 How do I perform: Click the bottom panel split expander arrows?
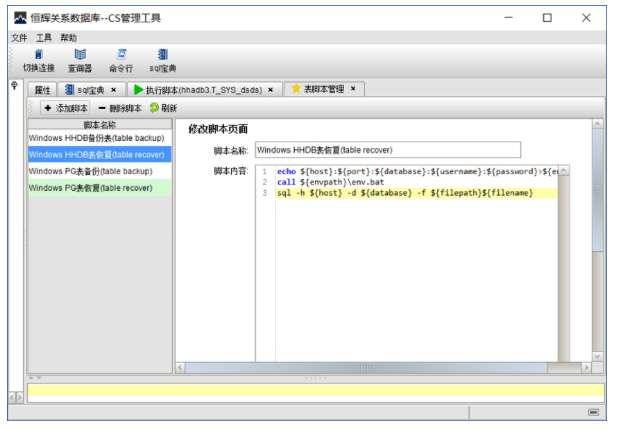36,378
